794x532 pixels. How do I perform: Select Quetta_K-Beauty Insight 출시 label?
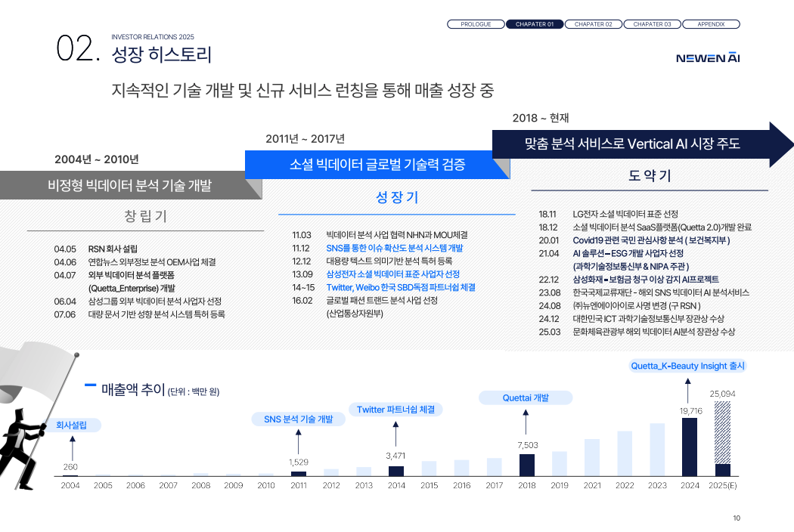click(687, 366)
